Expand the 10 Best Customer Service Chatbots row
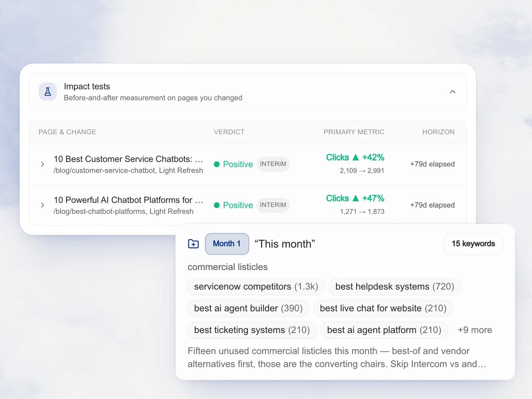The width and height of the screenshot is (532, 399). click(x=42, y=164)
